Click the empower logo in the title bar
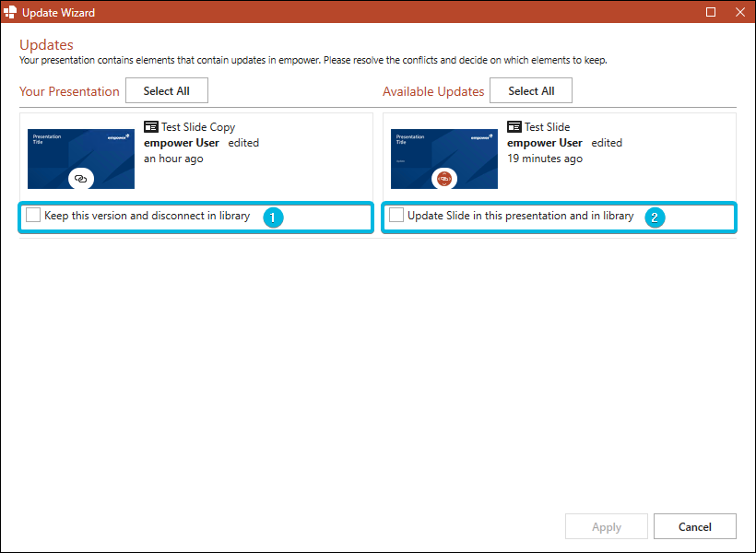The height and width of the screenshot is (553, 756). [x=9, y=12]
